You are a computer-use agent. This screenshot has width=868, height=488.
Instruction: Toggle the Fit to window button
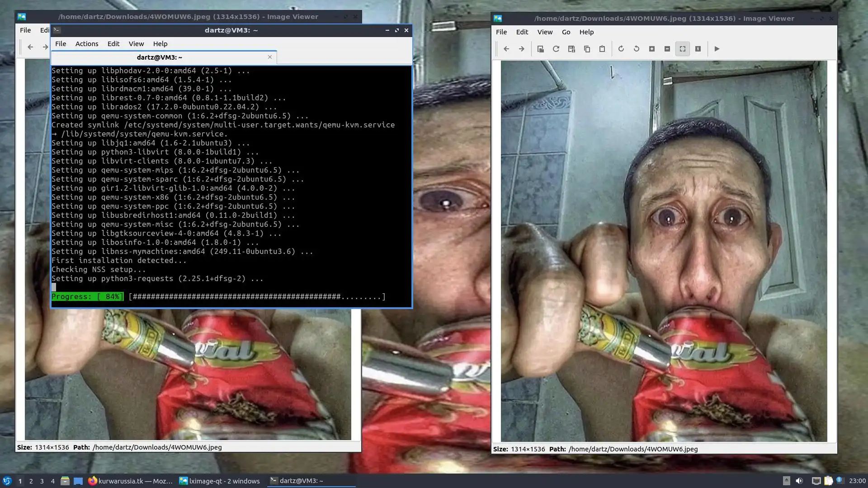coord(683,49)
